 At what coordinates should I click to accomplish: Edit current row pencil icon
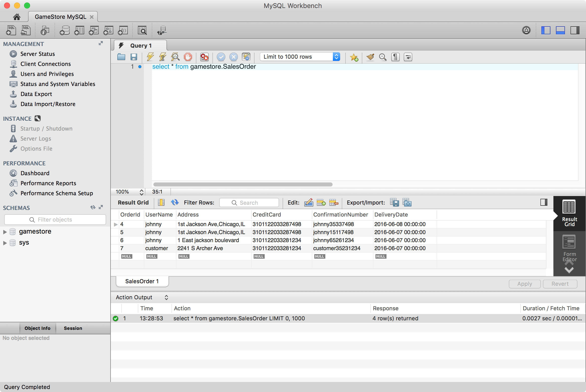click(x=309, y=203)
